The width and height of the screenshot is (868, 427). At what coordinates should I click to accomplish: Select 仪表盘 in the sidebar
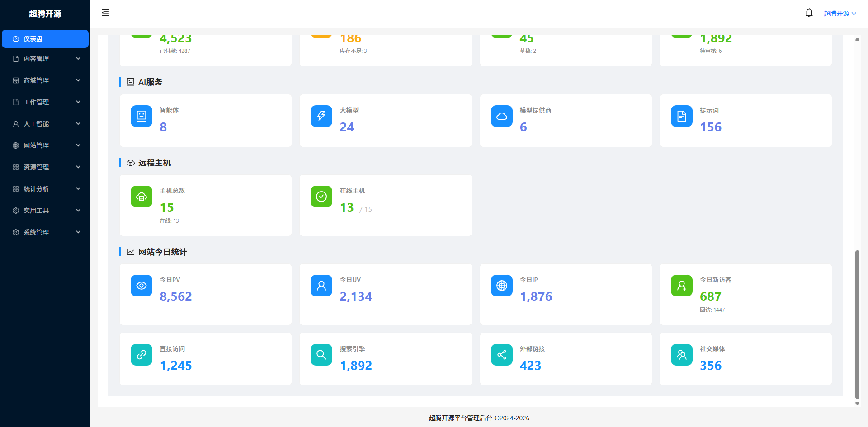(45, 39)
